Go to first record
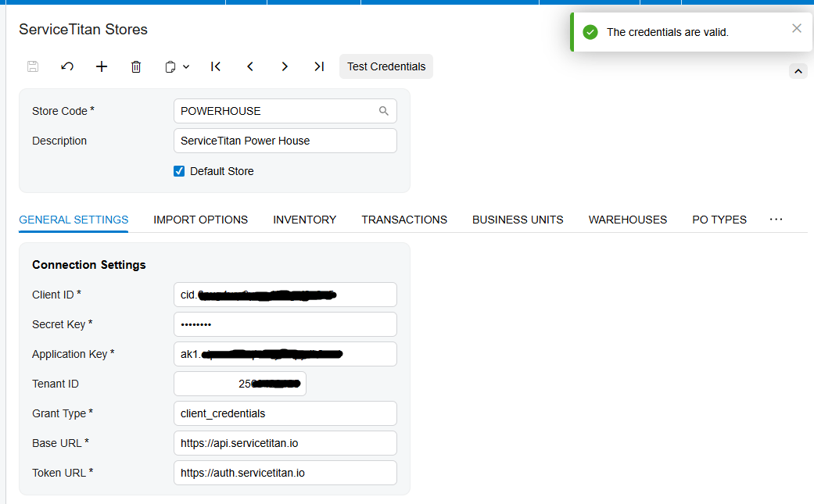This screenshot has width=814, height=504. [x=216, y=66]
